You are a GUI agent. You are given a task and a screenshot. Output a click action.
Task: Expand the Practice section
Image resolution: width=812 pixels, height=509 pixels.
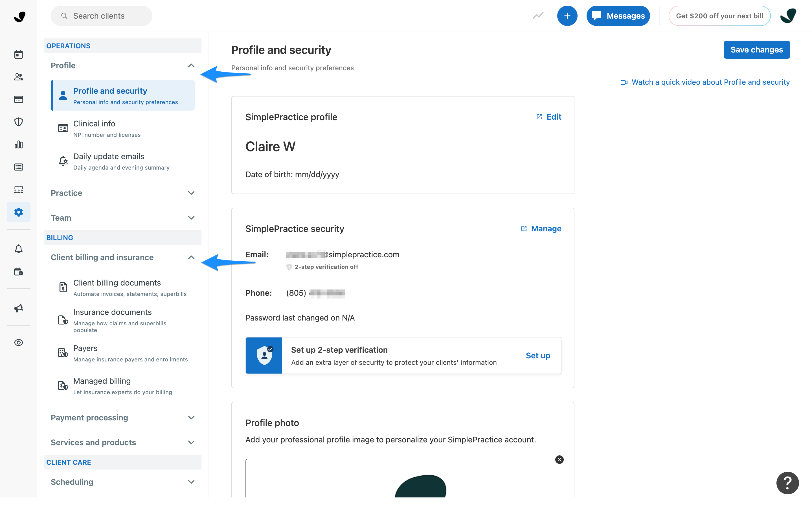(x=122, y=193)
